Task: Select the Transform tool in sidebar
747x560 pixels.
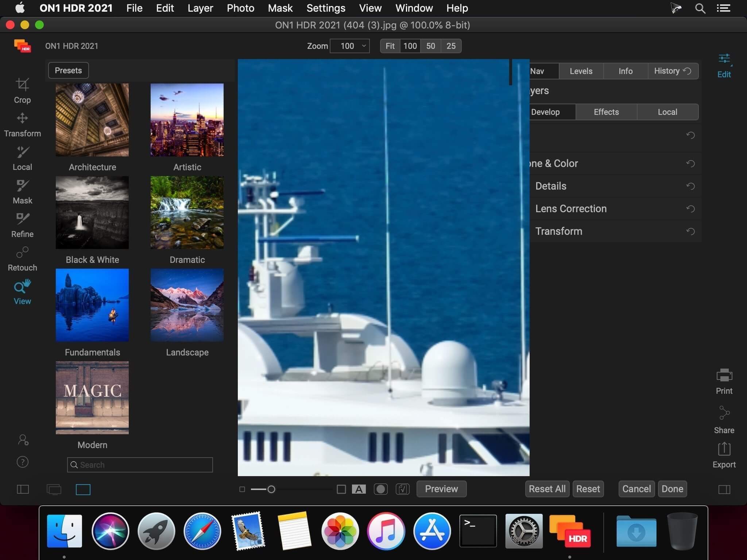Action: coord(22,125)
